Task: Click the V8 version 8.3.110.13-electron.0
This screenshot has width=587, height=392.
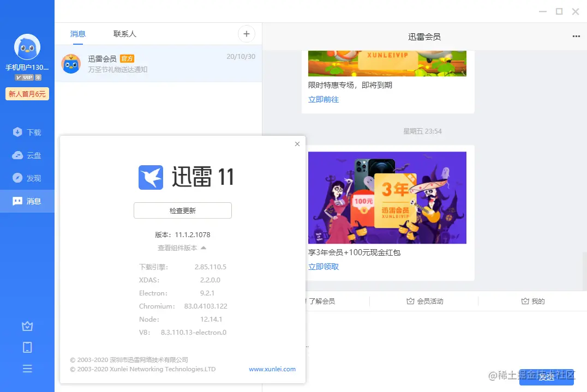Action: pyautogui.click(x=194, y=333)
